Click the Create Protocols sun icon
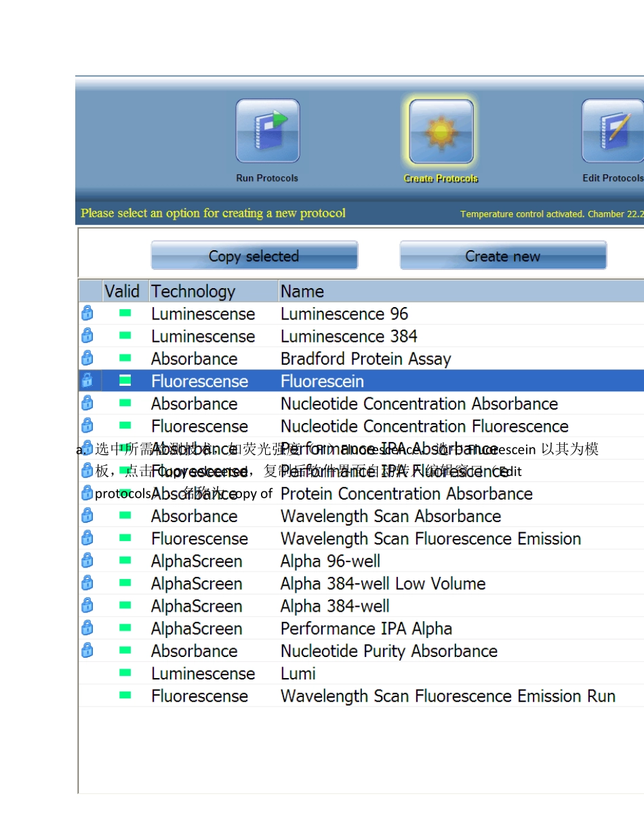 point(441,132)
